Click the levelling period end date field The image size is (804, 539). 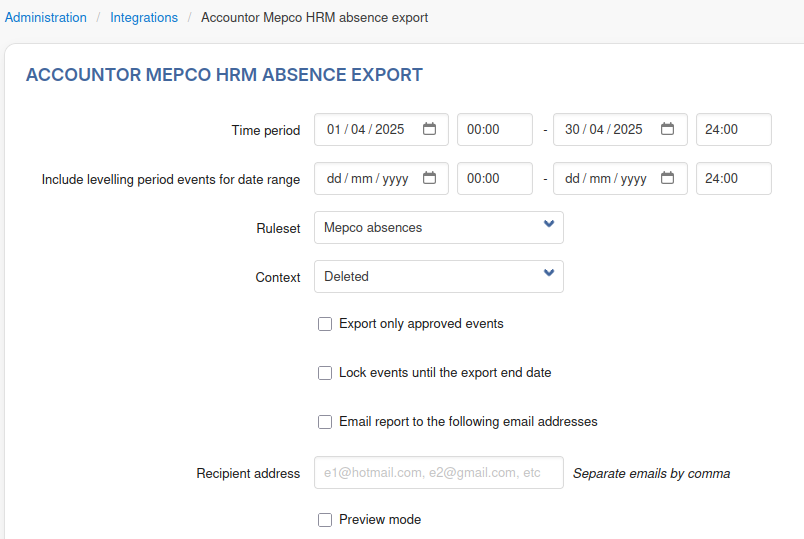[x=620, y=178]
